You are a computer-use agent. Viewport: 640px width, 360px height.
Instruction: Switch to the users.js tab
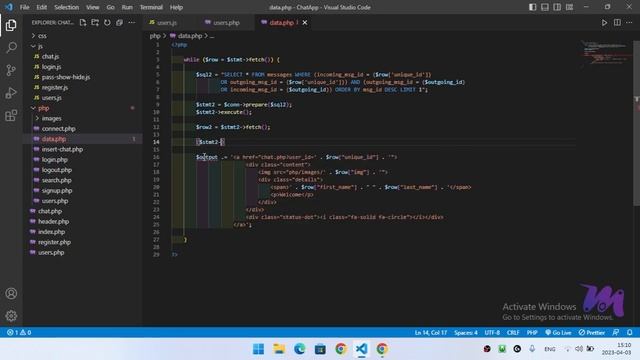[x=167, y=23]
